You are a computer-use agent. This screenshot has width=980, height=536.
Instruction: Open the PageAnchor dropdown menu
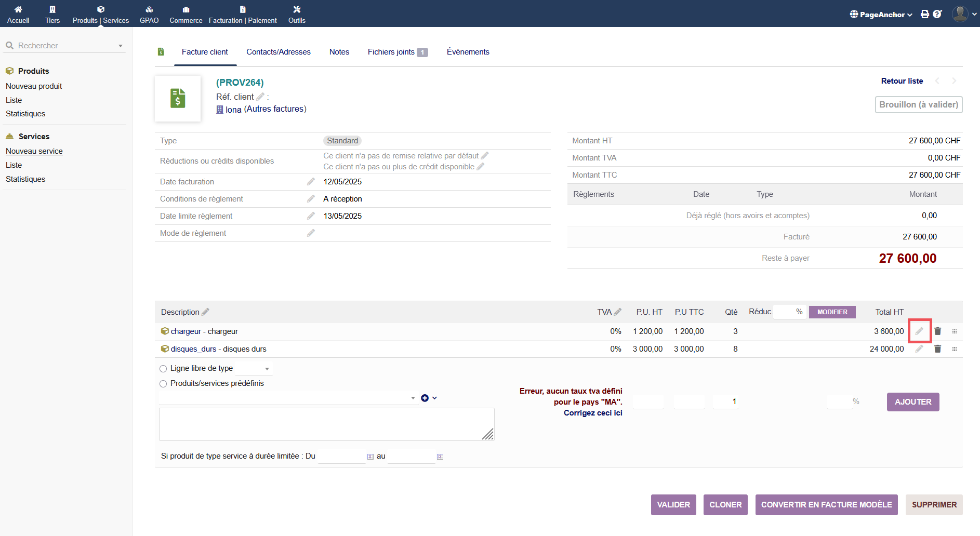point(881,15)
